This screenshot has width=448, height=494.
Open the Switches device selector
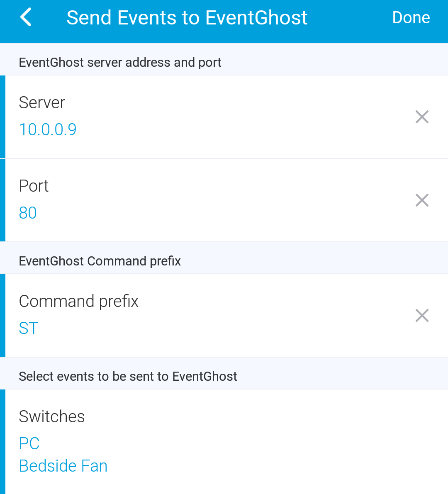click(52, 416)
